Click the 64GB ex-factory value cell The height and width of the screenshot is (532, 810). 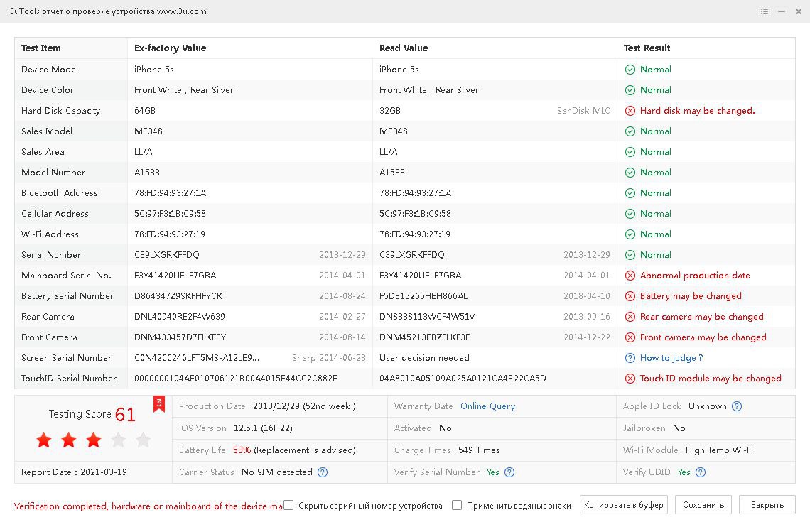(x=145, y=111)
